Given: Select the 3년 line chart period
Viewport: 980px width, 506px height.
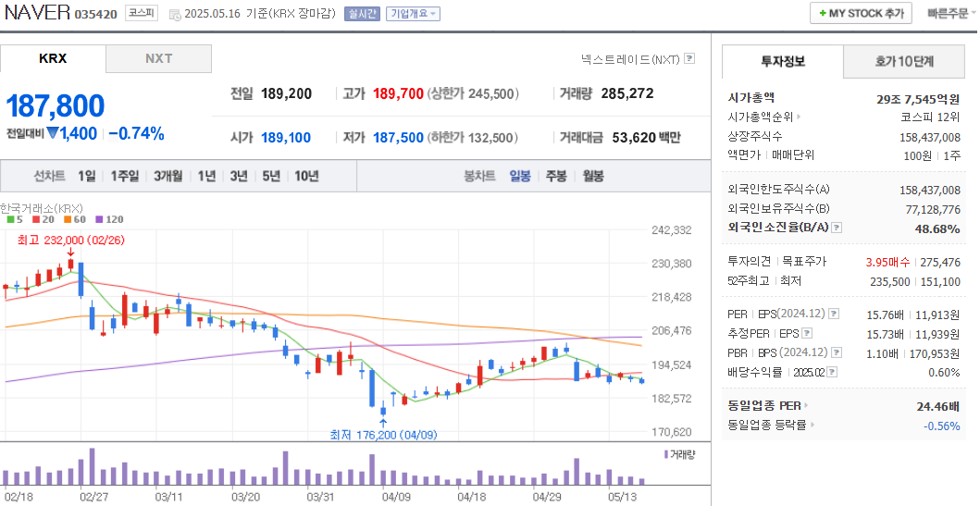Looking at the screenshot, I should click(x=239, y=176).
